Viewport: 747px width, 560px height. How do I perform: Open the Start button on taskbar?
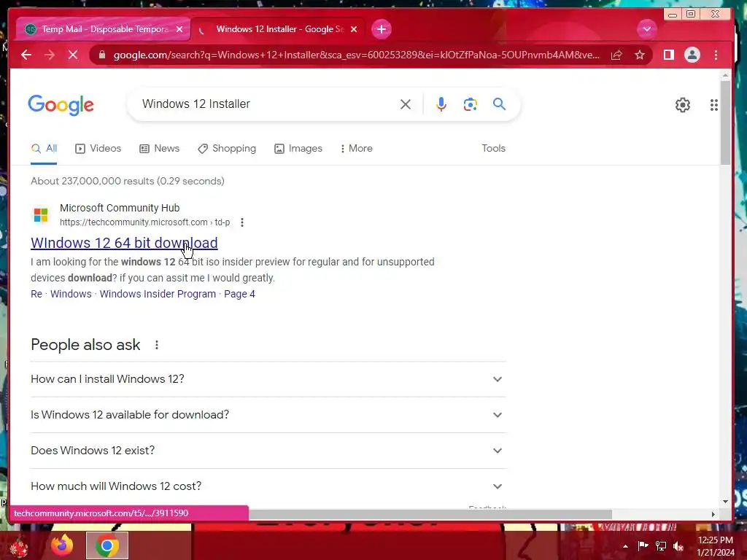(x=19, y=545)
